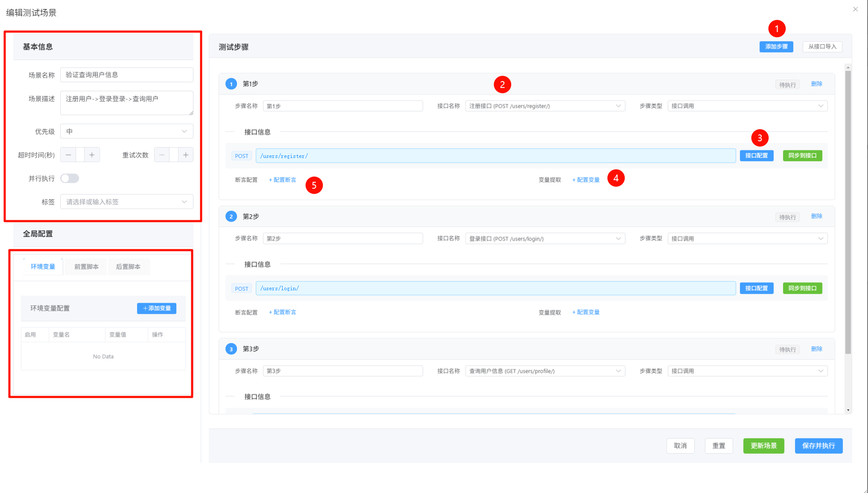Click the step 3 number badge

(x=231, y=349)
